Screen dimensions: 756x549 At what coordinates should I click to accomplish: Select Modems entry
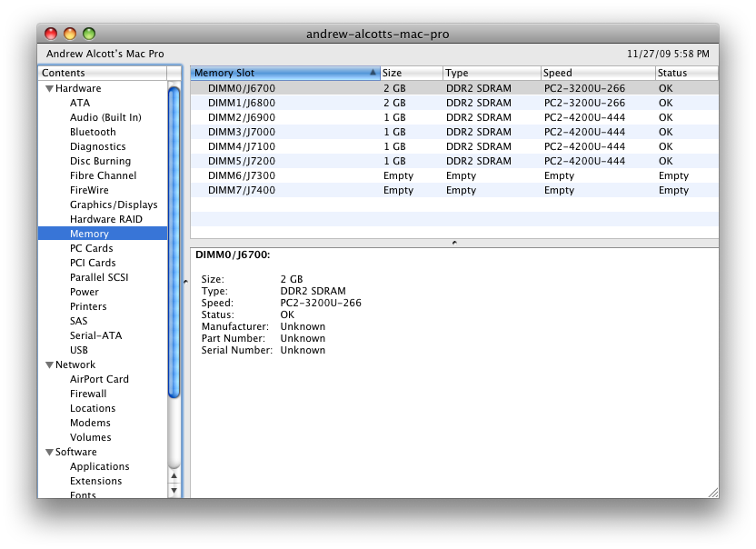point(90,423)
